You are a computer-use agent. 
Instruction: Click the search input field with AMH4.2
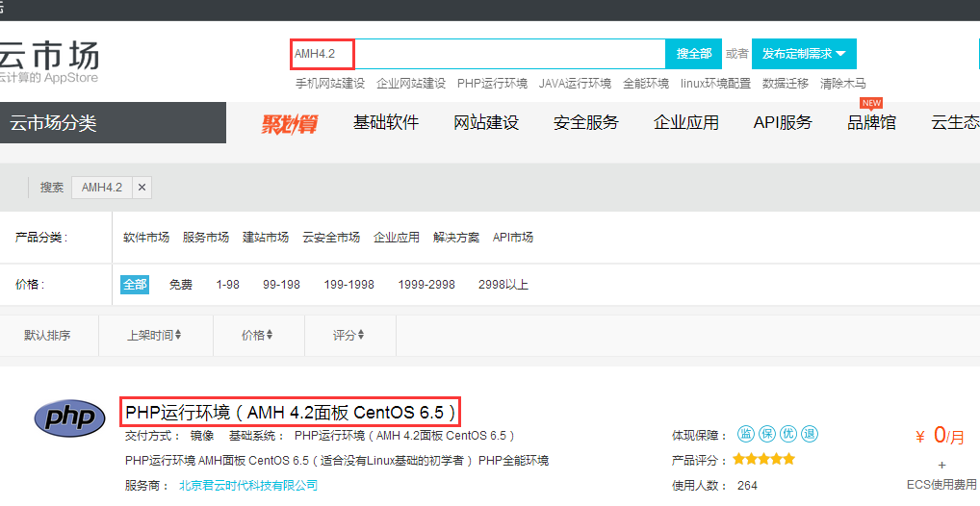click(478, 54)
